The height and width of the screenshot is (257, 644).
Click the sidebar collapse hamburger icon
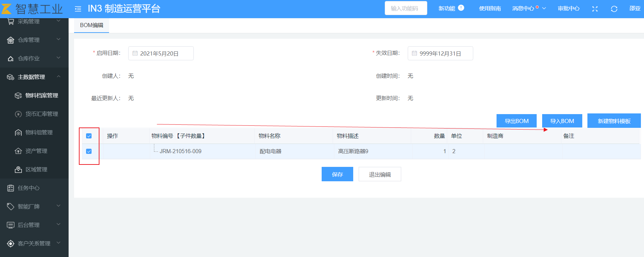(78, 9)
